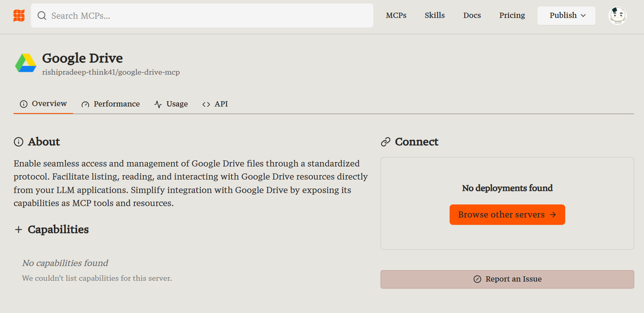Open the Skills navigation link

[435, 16]
